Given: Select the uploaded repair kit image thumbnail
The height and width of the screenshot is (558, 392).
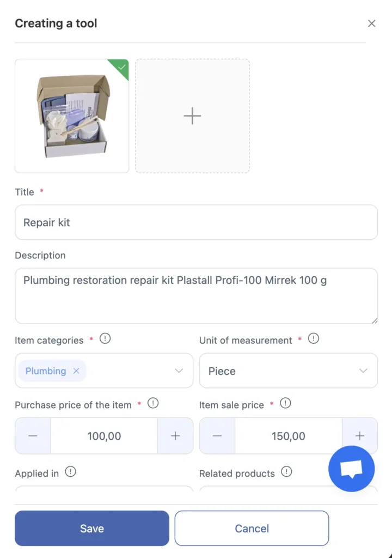Looking at the screenshot, I should [71, 116].
